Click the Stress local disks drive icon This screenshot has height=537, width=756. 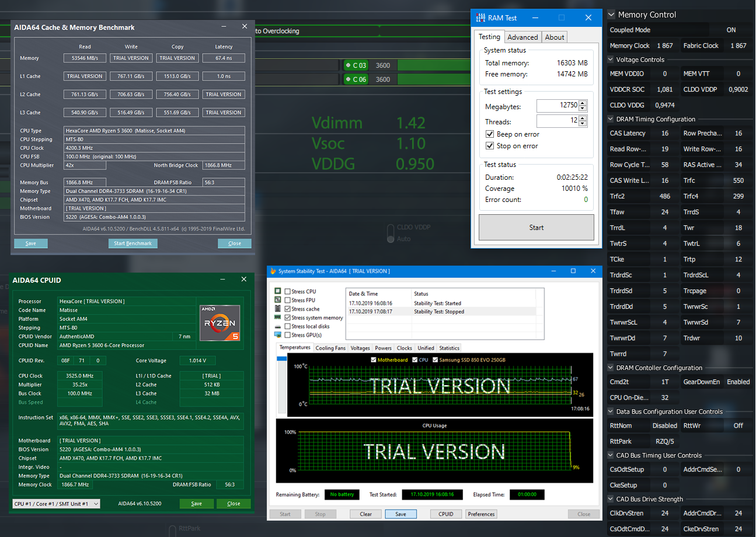tap(278, 326)
